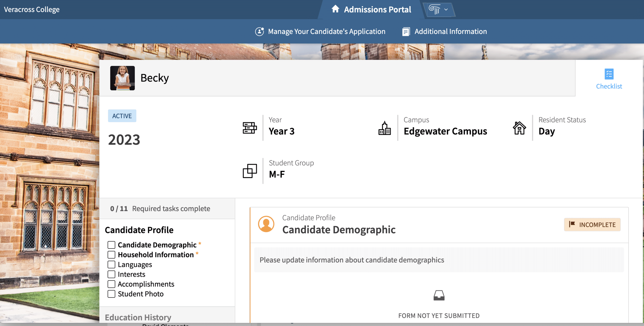
Task: Open the Checklist link
Action: coord(609,86)
